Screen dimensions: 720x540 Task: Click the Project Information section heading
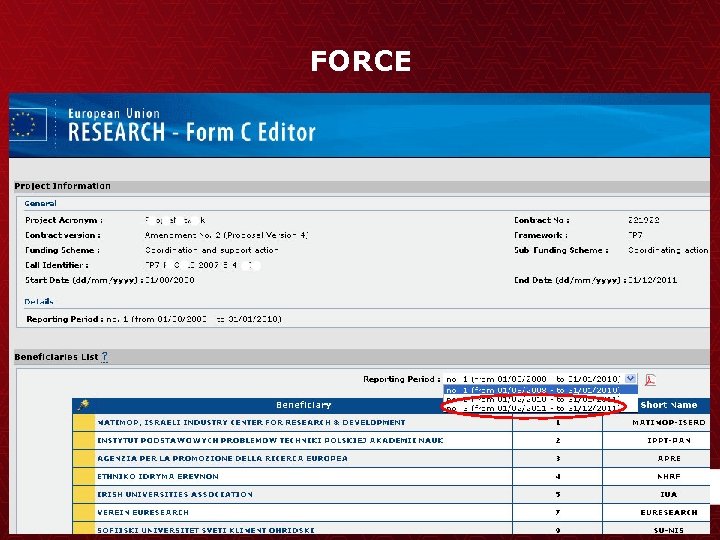coord(62,186)
